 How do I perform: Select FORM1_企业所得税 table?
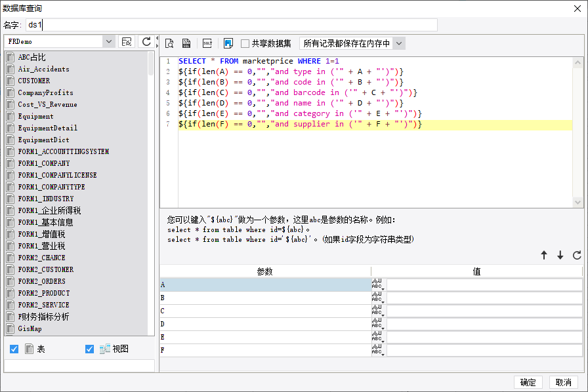[x=49, y=210]
